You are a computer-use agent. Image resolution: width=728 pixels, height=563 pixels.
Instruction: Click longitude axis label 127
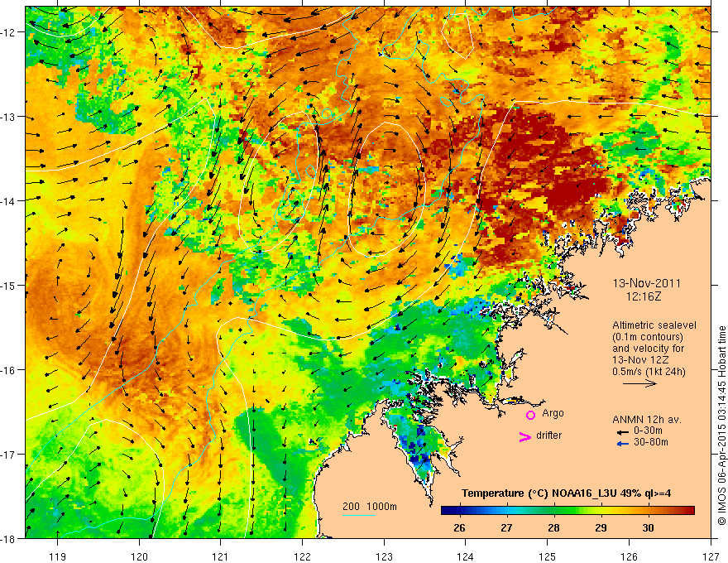(711, 556)
